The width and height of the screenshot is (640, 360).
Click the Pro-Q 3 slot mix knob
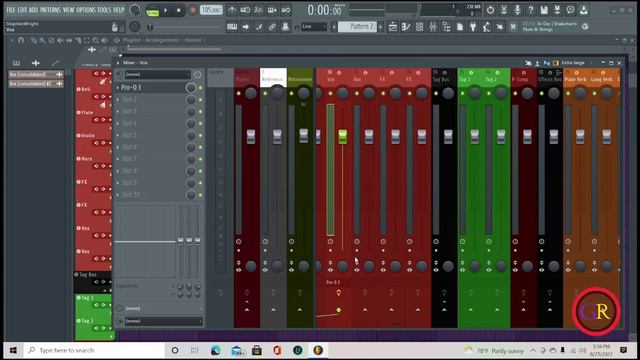[x=191, y=88]
